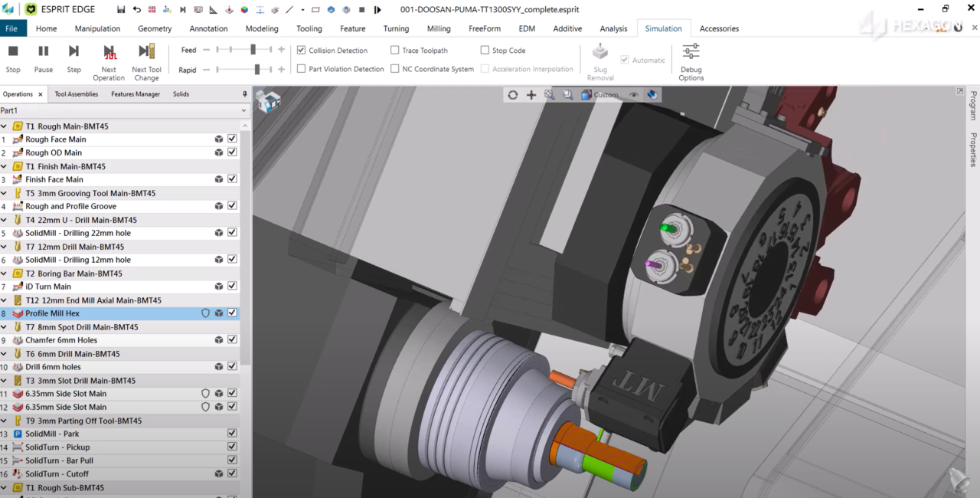Click the shield icon on 6.35mm Side Slot Main row 11

pos(205,394)
